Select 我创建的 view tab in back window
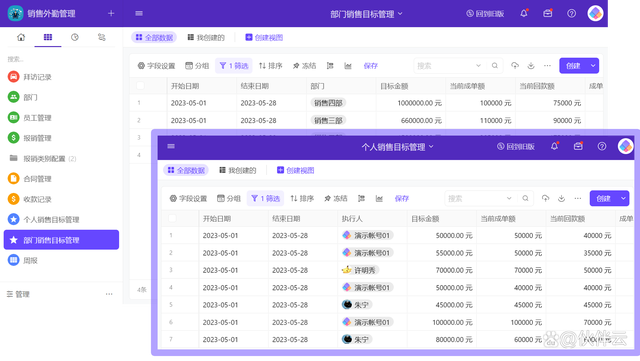Image resolution: width=640 pixels, height=361 pixels. 206,38
